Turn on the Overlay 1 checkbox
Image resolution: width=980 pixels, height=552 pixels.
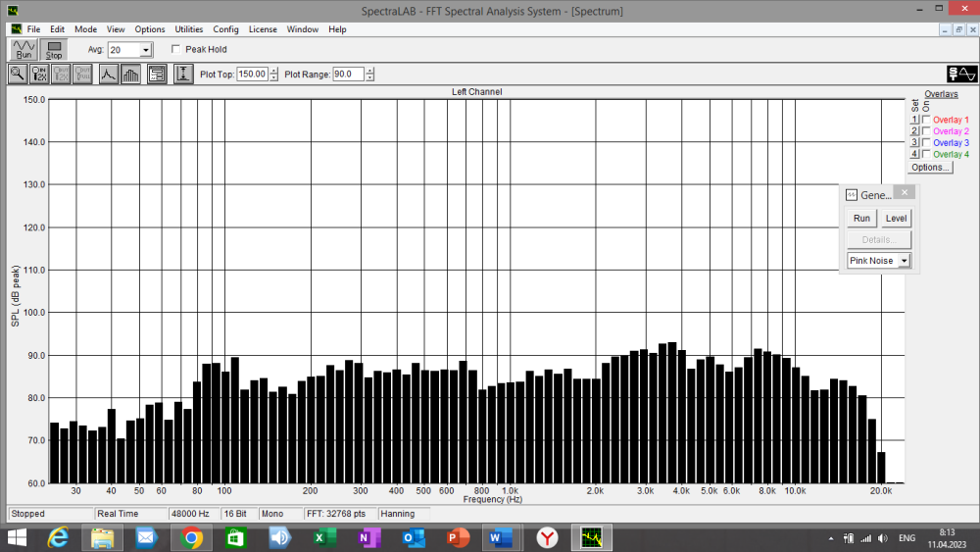[x=926, y=120]
